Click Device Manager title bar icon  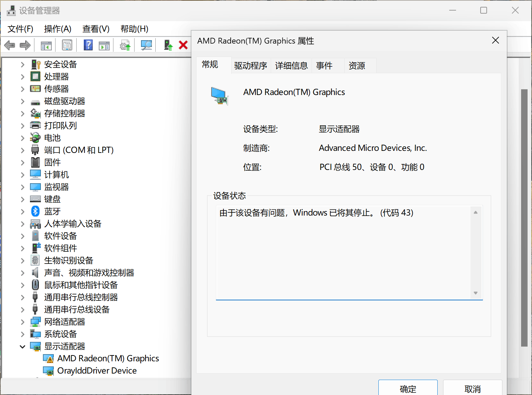pos(11,11)
